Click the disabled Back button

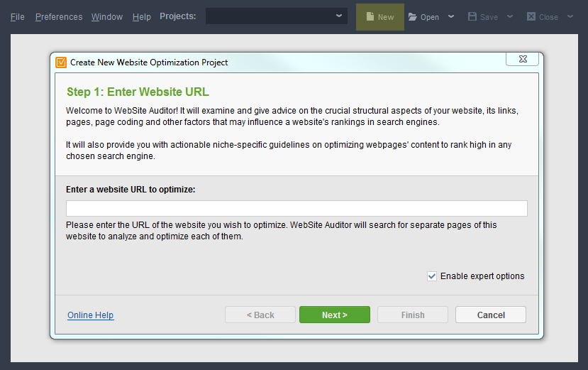[260, 315]
